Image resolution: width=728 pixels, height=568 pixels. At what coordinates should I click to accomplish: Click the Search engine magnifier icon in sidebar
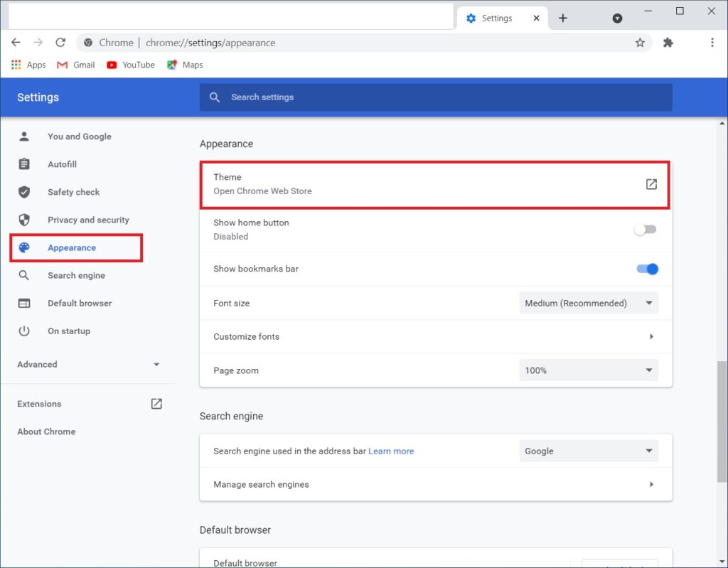click(24, 275)
